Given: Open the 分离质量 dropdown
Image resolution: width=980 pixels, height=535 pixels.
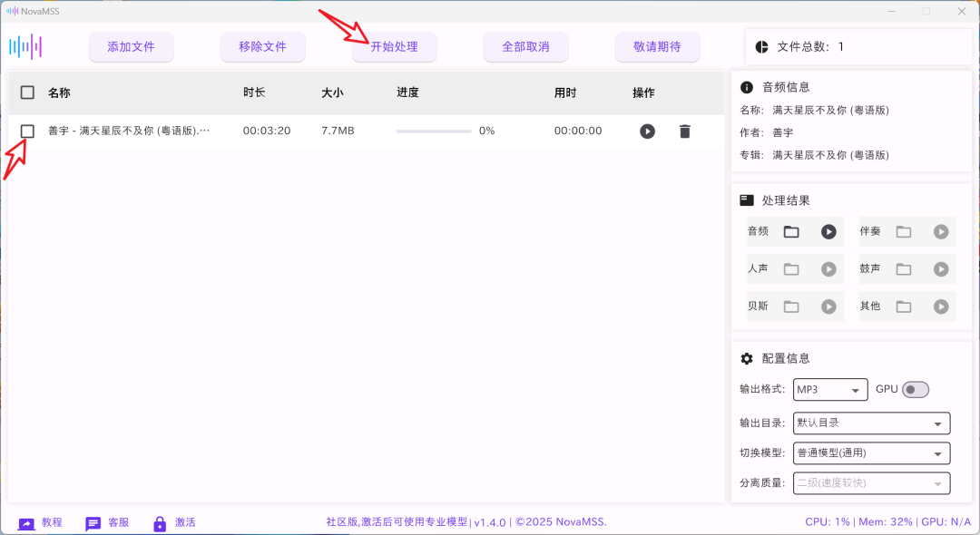Looking at the screenshot, I should click(872, 483).
